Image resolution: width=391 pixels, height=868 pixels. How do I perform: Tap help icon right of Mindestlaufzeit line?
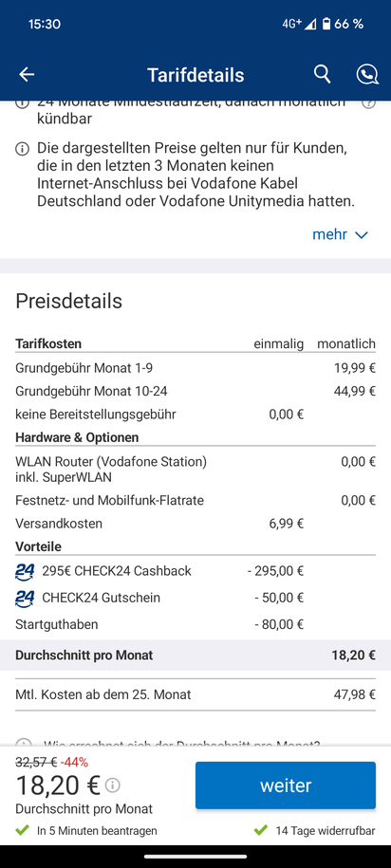click(369, 103)
